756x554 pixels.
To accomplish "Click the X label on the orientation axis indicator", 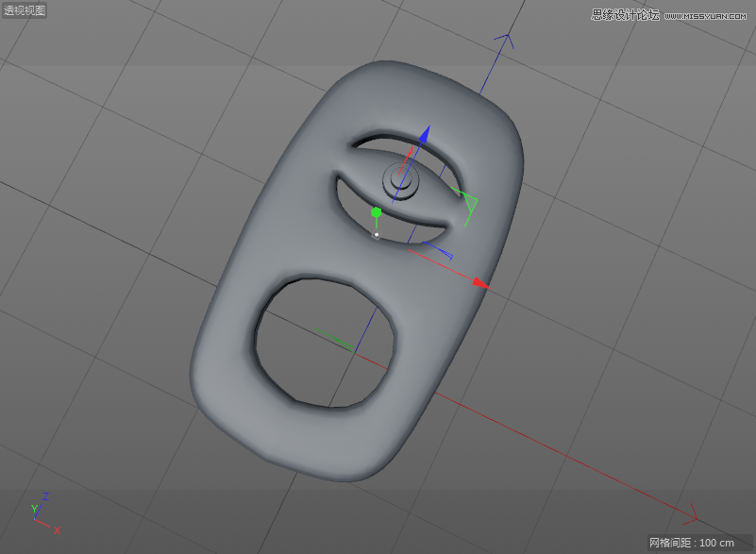I will (x=56, y=531).
